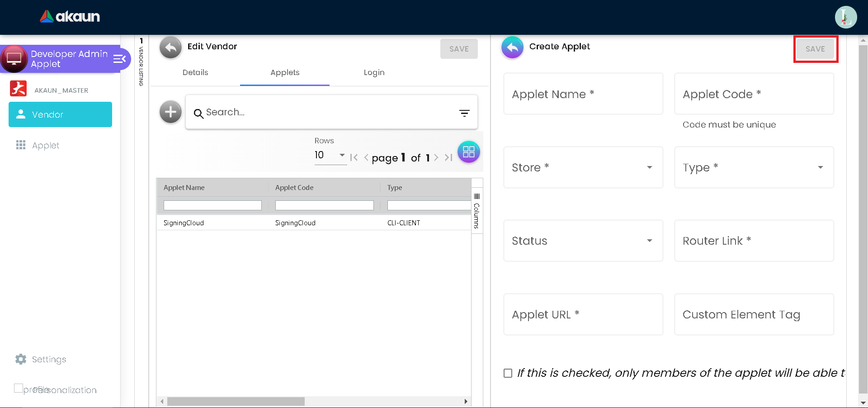The image size is (868, 408).
Task: Click the Create Applet back arrow
Action: pos(512,47)
